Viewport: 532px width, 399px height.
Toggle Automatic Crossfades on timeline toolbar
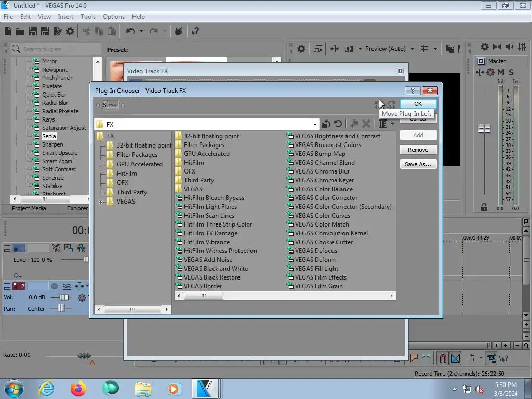click(456, 358)
